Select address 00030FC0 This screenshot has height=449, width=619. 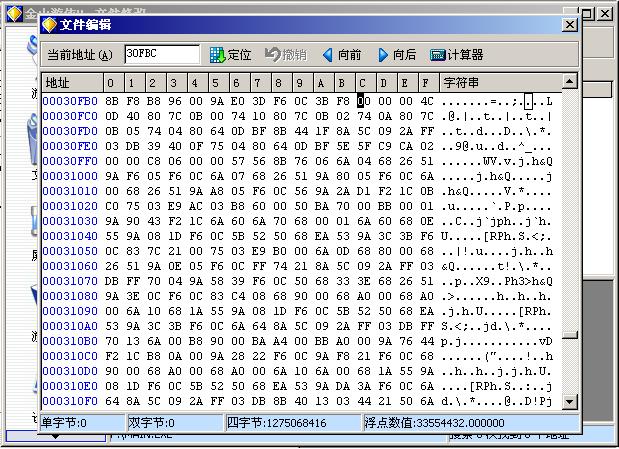click(x=70, y=116)
